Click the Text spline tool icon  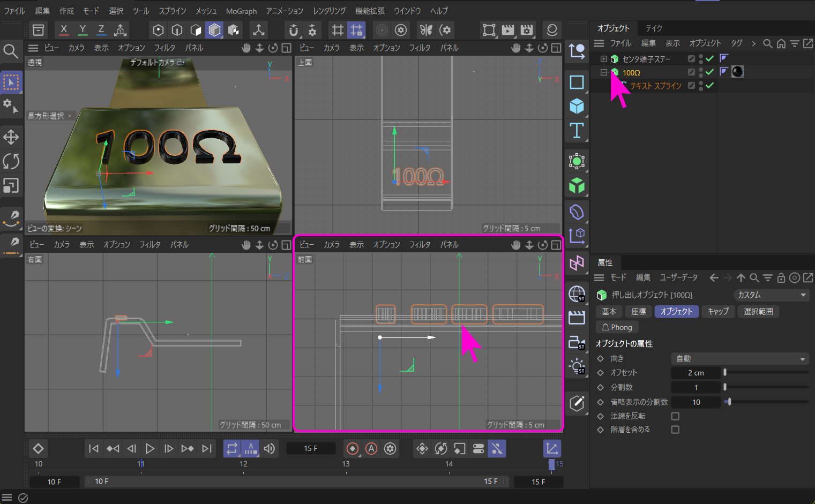pos(577,131)
